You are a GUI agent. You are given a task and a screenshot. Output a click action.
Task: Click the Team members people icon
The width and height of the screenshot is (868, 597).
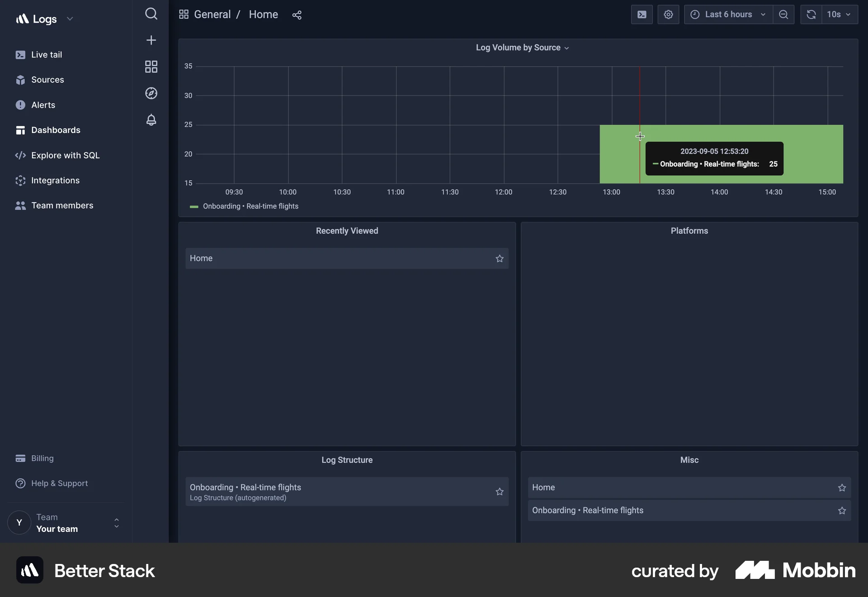pos(20,206)
